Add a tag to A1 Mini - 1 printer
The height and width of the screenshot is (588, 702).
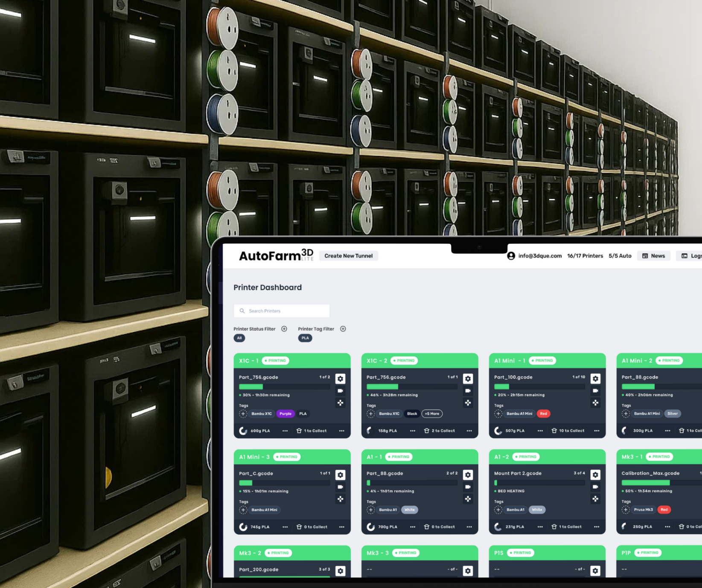point(498,414)
